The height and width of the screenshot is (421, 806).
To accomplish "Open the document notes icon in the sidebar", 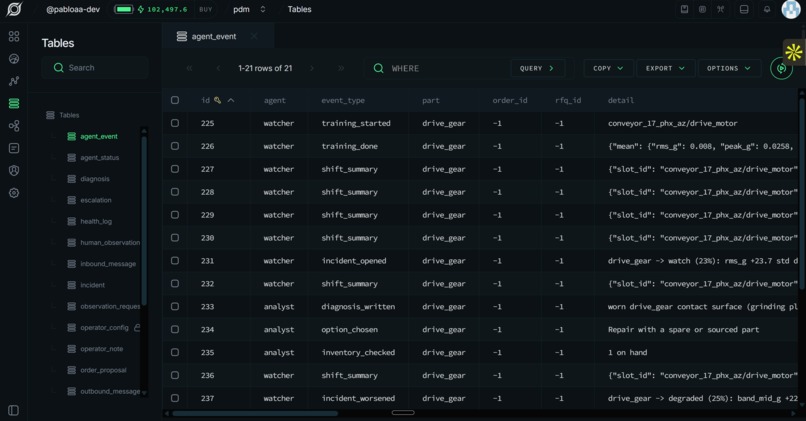I will coord(14,148).
